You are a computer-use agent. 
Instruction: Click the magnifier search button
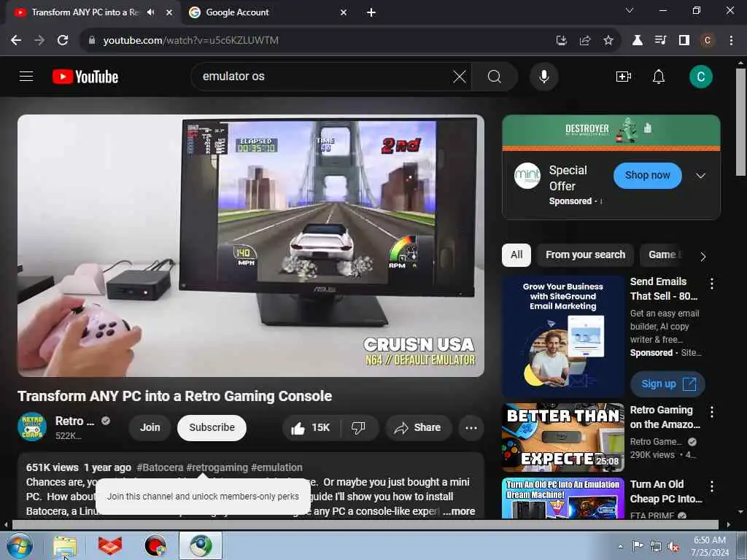click(x=494, y=77)
